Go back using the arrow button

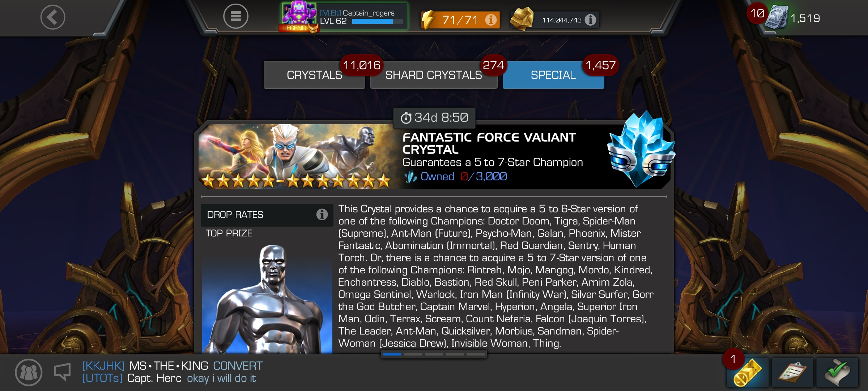point(53,17)
